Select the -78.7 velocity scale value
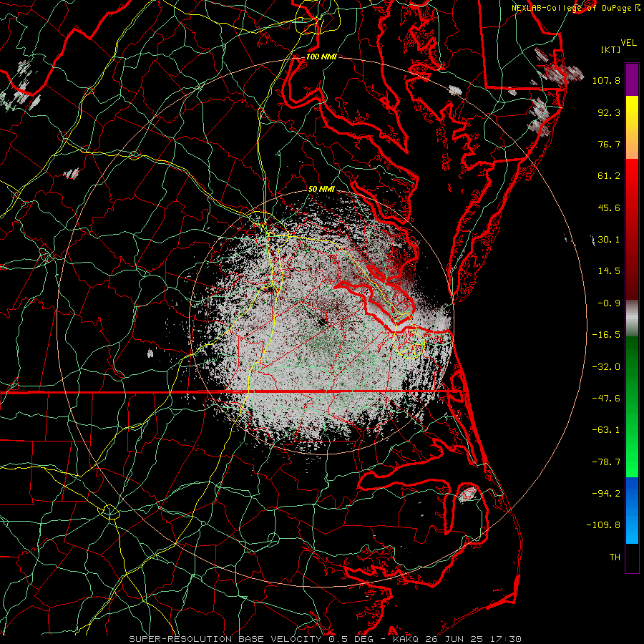Viewport: 644px width, 644px height. pyautogui.click(x=606, y=462)
